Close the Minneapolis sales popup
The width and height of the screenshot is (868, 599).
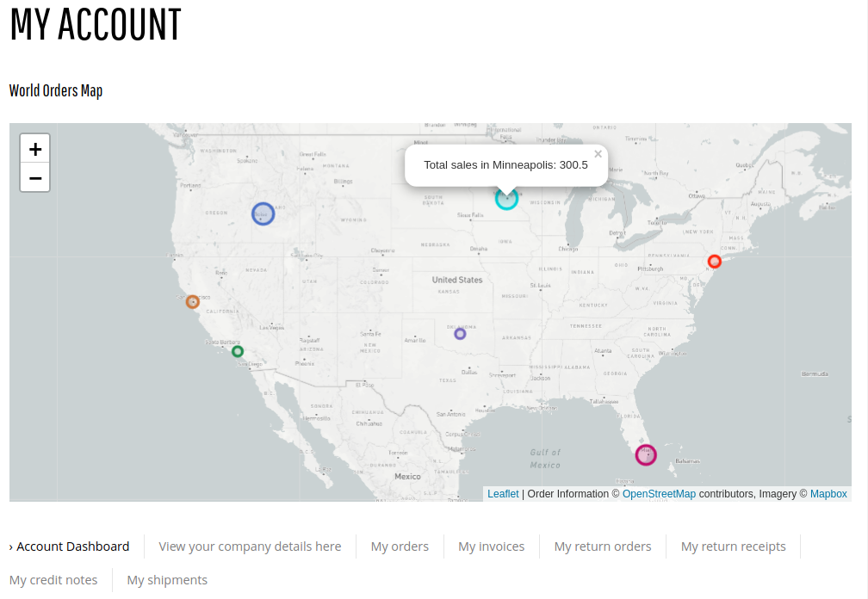click(598, 154)
